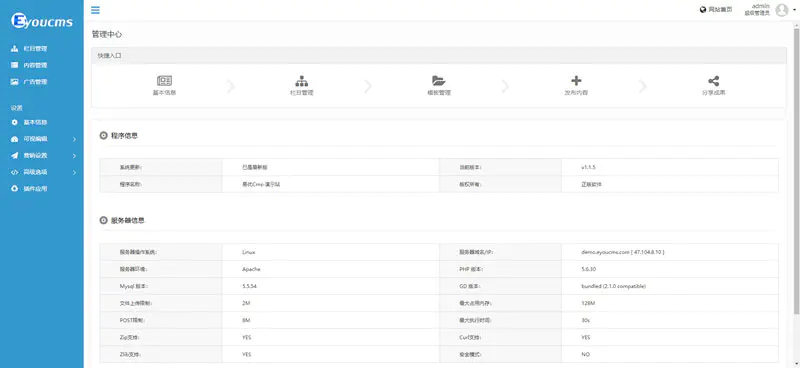Image resolution: width=800 pixels, height=368 pixels.
Task: Click the Apache server environment value
Action: tap(251, 269)
